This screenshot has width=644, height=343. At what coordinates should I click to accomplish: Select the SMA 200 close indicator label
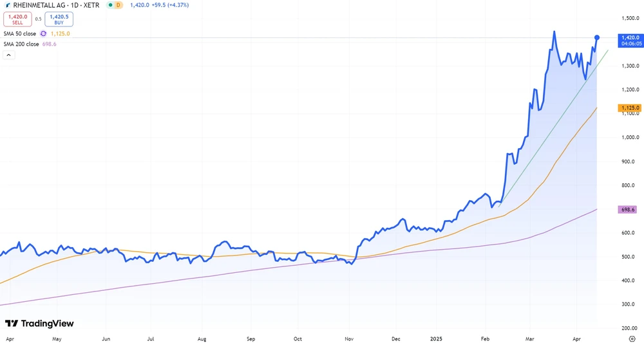(x=21, y=44)
